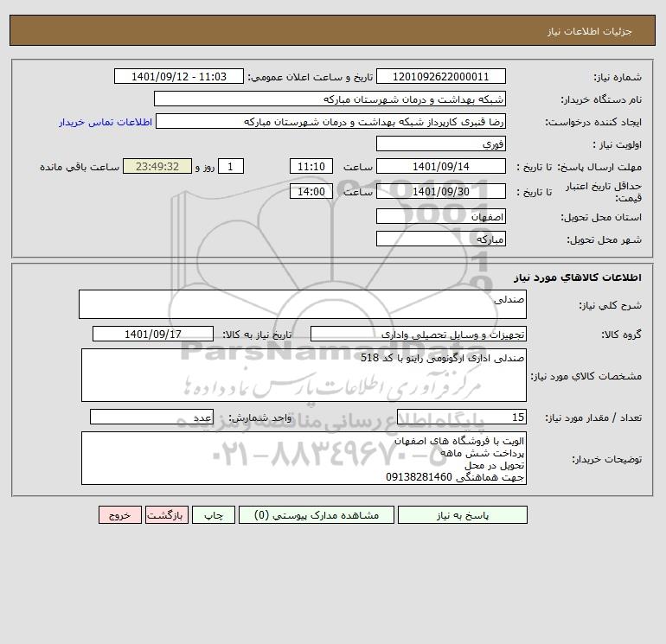This screenshot has height=644, width=666.
Task: Click the validity time field 14:00
Action: point(311,191)
